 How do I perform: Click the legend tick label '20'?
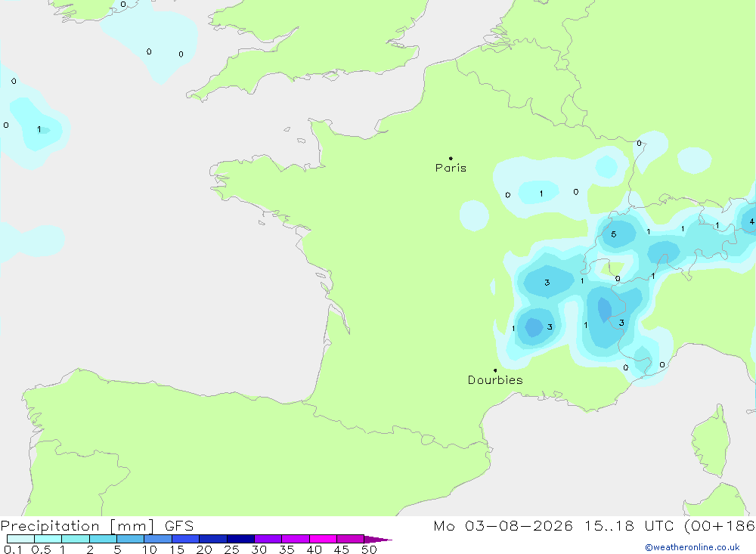click(204, 549)
